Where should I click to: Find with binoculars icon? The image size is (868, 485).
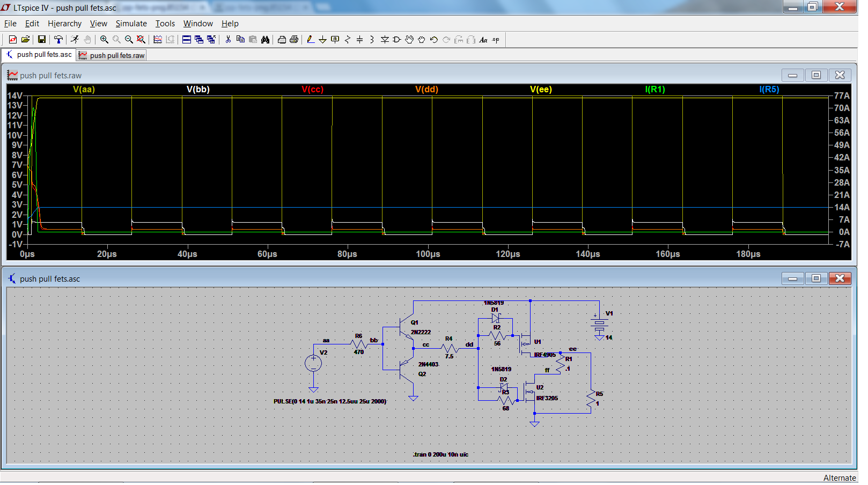coord(265,40)
